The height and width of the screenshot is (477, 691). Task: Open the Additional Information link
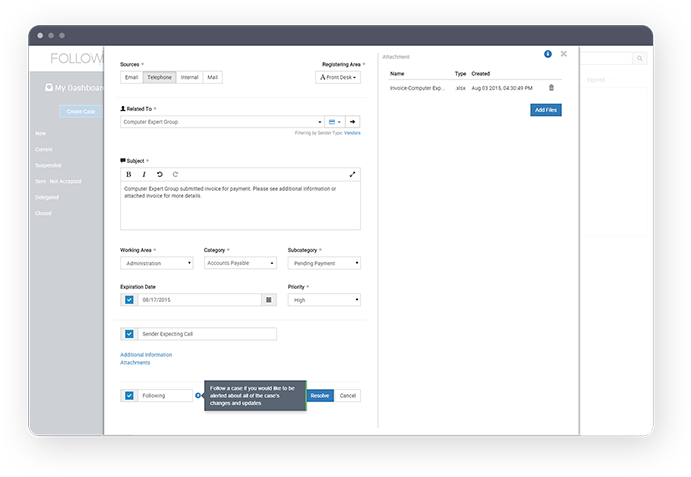[146, 355]
